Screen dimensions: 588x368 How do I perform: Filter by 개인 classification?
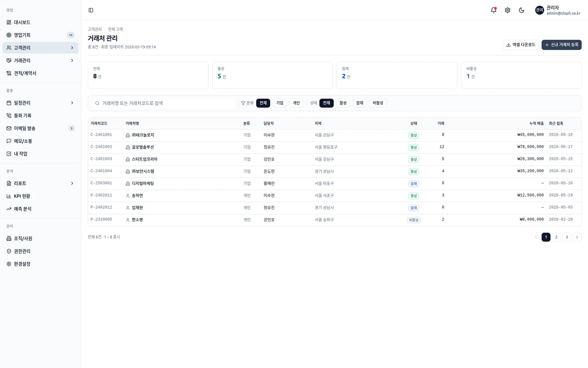[x=296, y=103]
